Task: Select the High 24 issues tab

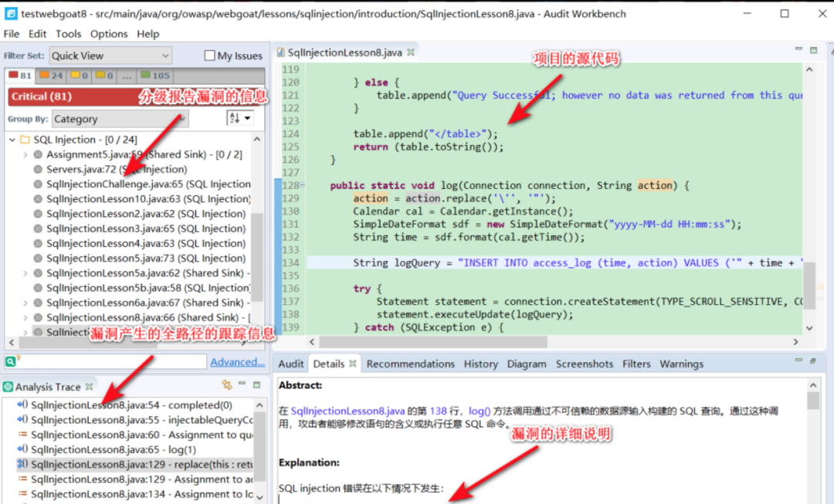Action: pyautogui.click(x=51, y=76)
